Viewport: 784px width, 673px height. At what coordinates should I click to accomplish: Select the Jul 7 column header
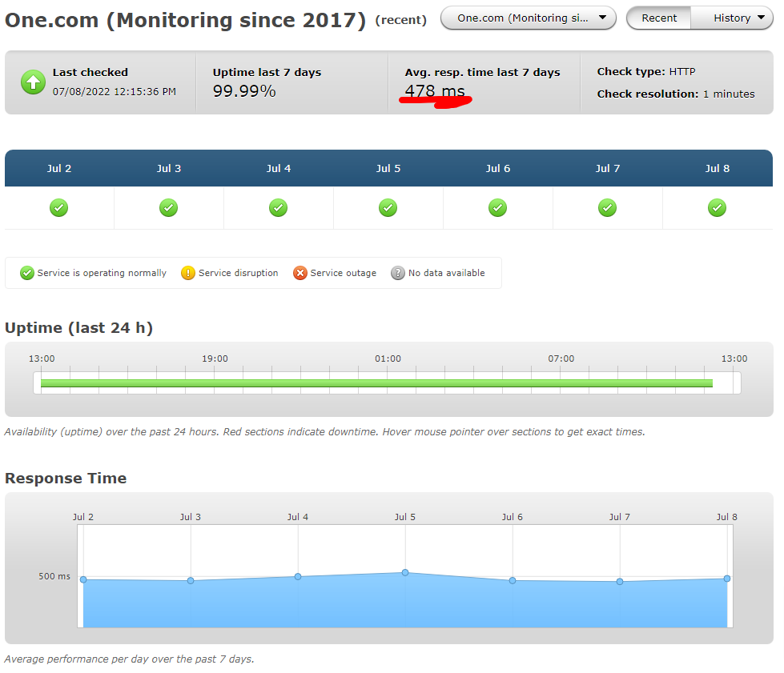pyautogui.click(x=608, y=168)
